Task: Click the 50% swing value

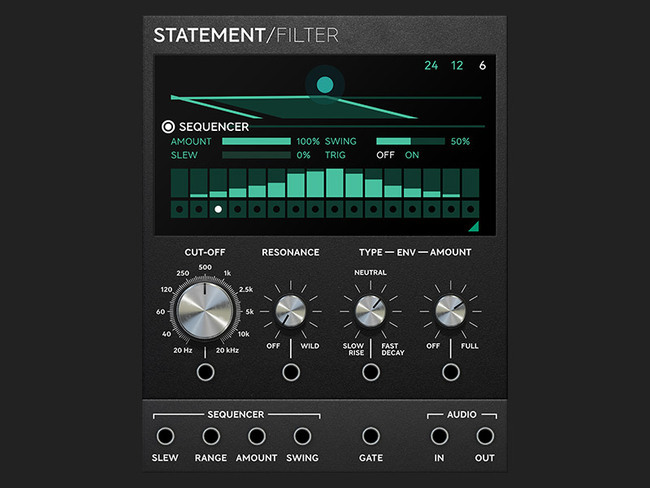Action: (460, 141)
